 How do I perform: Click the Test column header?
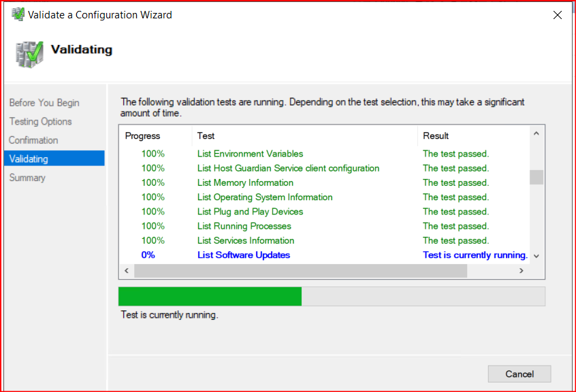206,135
